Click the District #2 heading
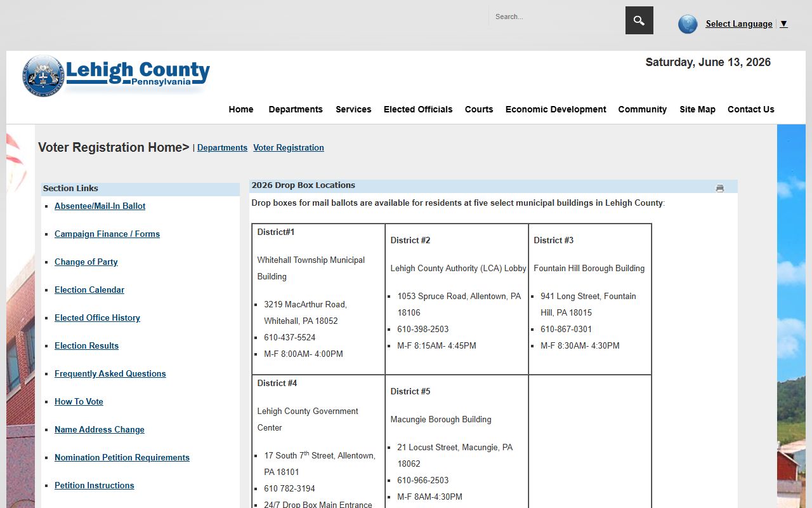Screen dimensions: 812x508 point(410,240)
